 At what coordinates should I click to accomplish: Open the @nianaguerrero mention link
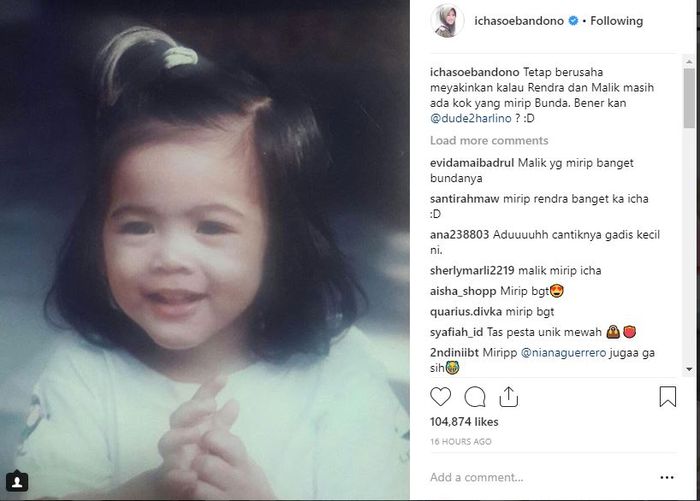[x=563, y=353]
